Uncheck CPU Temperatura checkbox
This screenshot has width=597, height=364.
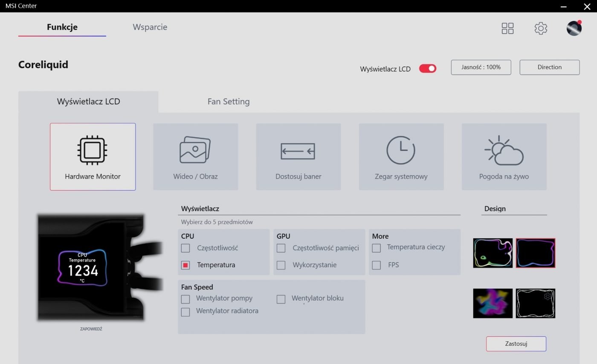click(185, 265)
